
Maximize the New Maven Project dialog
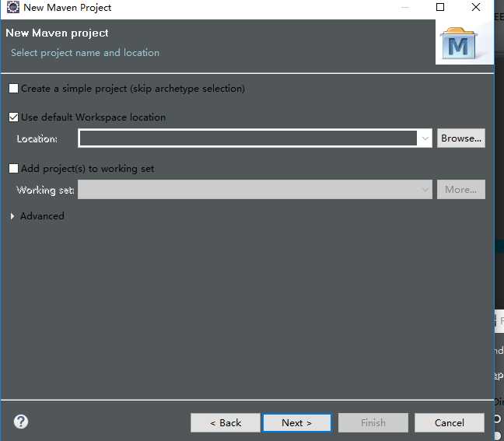pos(440,7)
